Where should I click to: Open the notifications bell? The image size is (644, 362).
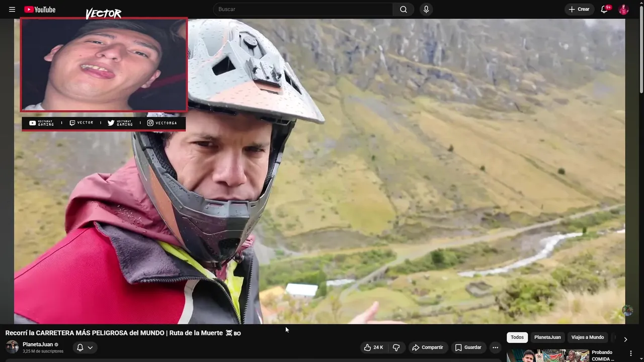[605, 10]
